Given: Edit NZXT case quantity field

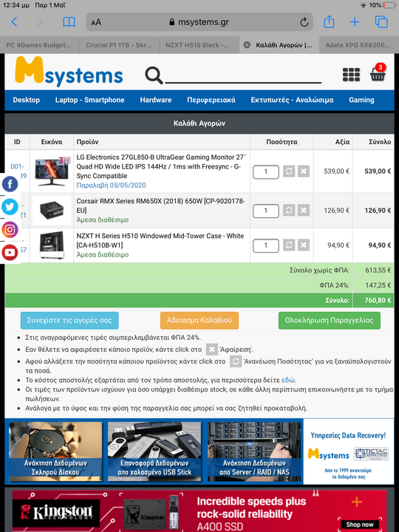Looking at the screenshot, I should point(266,245).
